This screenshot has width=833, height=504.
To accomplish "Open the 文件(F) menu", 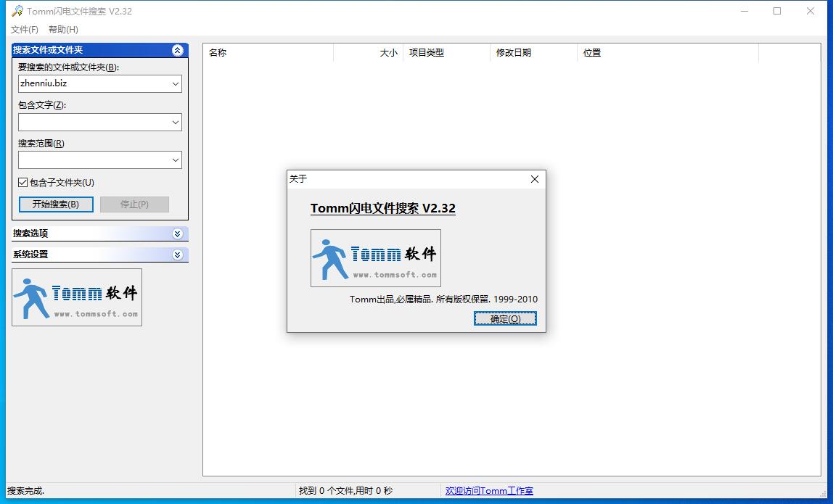I will pyautogui.click(x=25, y=29).
